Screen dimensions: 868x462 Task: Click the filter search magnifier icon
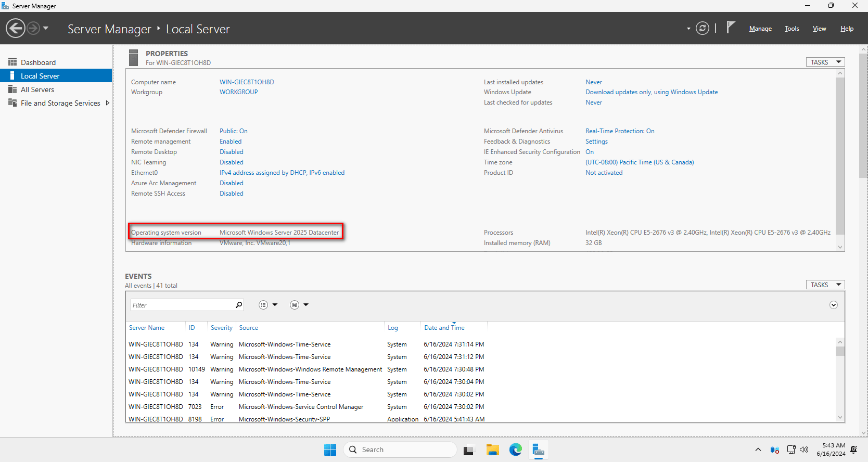(x=239, y=305)
